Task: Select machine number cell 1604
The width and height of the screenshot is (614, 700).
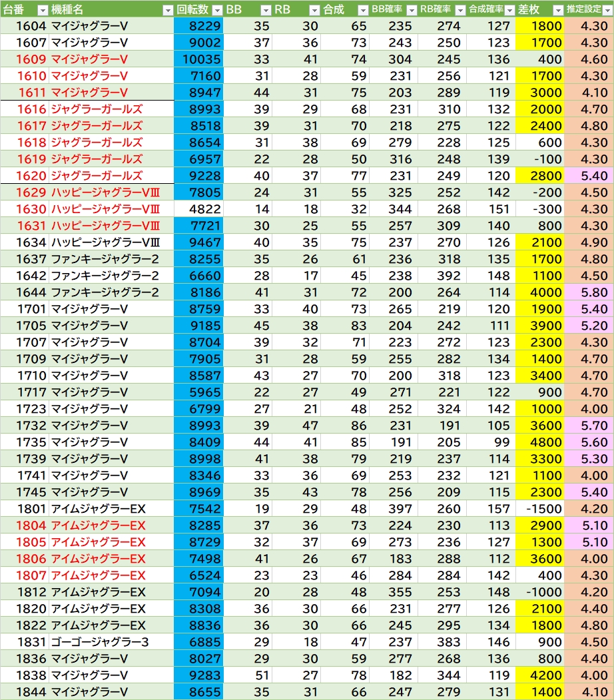Action: click(x=25, y=26)
